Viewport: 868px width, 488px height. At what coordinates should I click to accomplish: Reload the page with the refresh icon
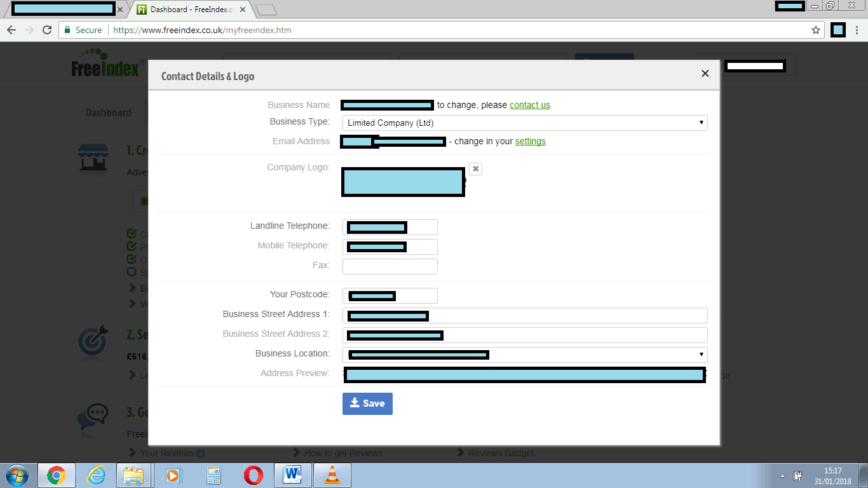click(47, 30)
